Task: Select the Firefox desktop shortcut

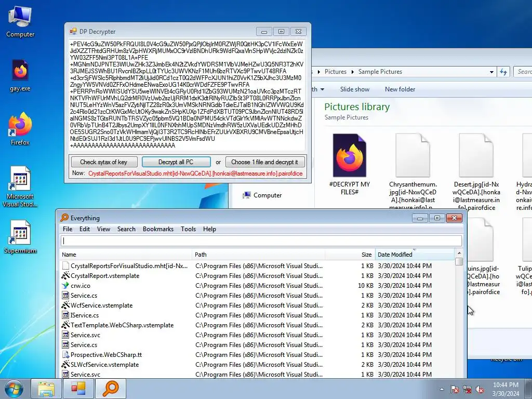Action: [20, 128]
